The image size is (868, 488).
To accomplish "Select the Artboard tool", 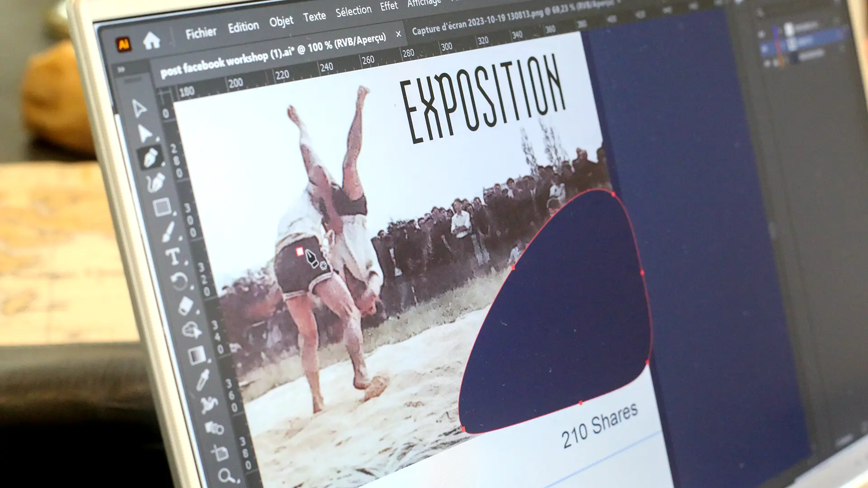I will (220, 453).
